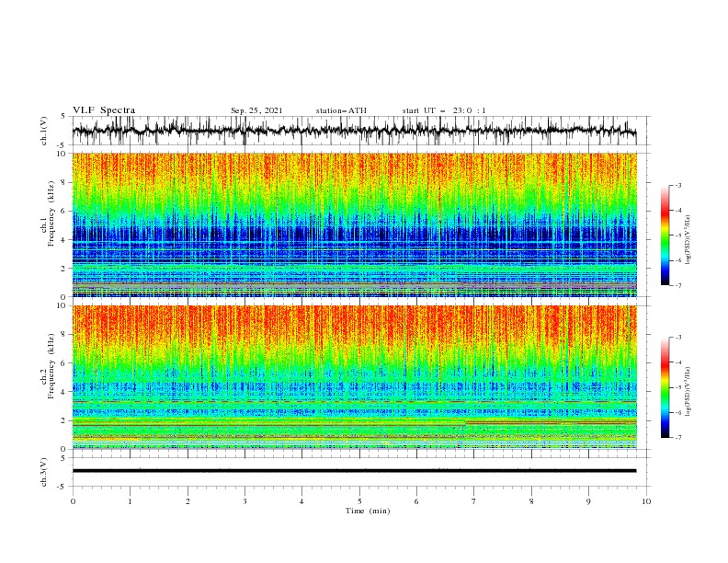
Task: Select the ch.2 "Frequency (kHz)" axis label
Action: 51,366
